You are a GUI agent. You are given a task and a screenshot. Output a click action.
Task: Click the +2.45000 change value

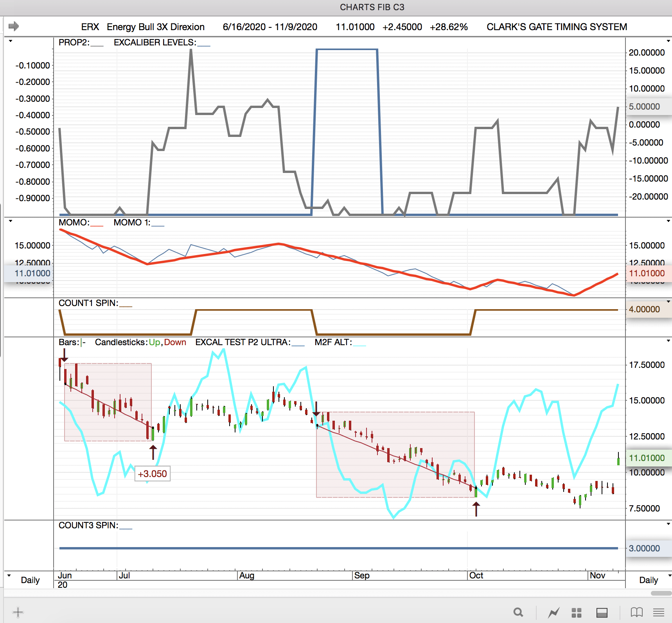pyautogui.click(x=402, y=27)
